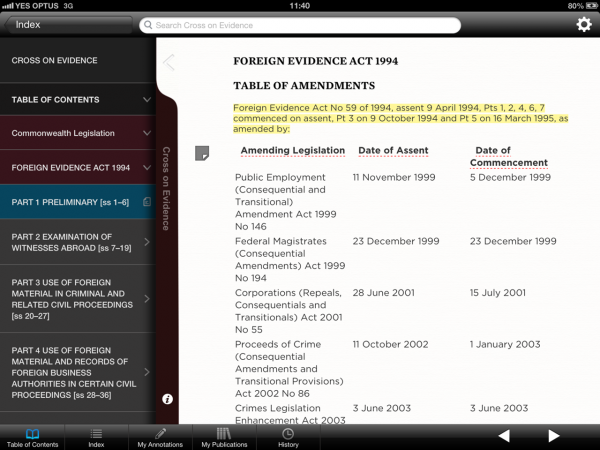Collapse panel with left chevron arrow
This screenshot has height=450, width=600.
click(169, 62)
